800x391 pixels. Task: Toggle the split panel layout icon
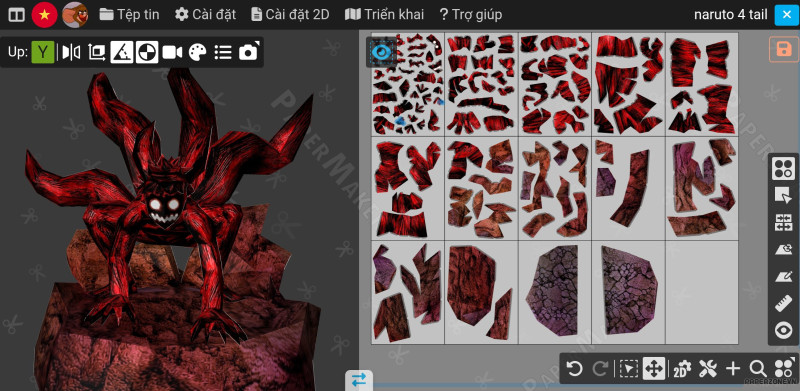(16, 15)
